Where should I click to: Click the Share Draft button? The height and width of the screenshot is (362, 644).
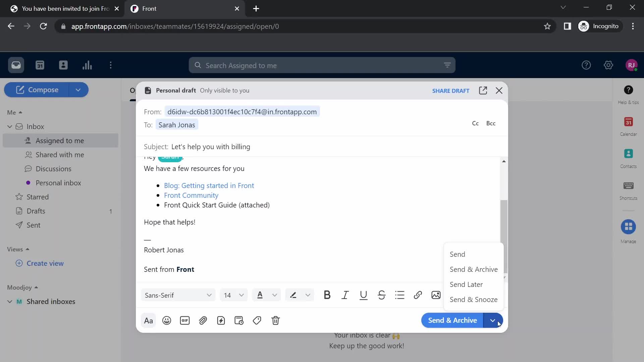coord(451,90)
